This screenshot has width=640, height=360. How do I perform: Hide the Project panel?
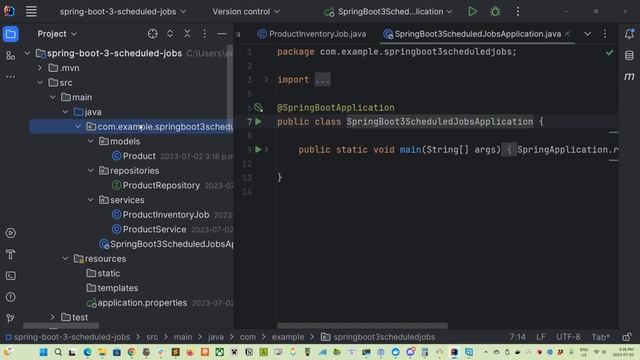click(x=222, y=34)
